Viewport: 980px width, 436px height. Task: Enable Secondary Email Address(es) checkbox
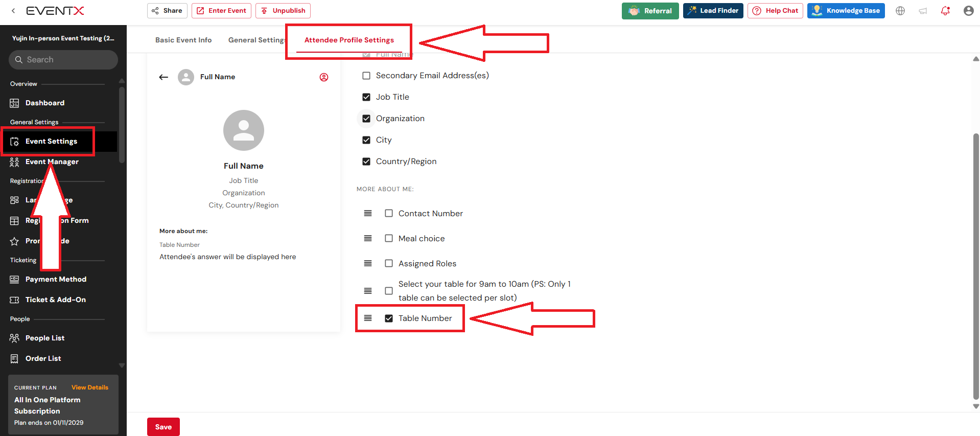point(366,76)
